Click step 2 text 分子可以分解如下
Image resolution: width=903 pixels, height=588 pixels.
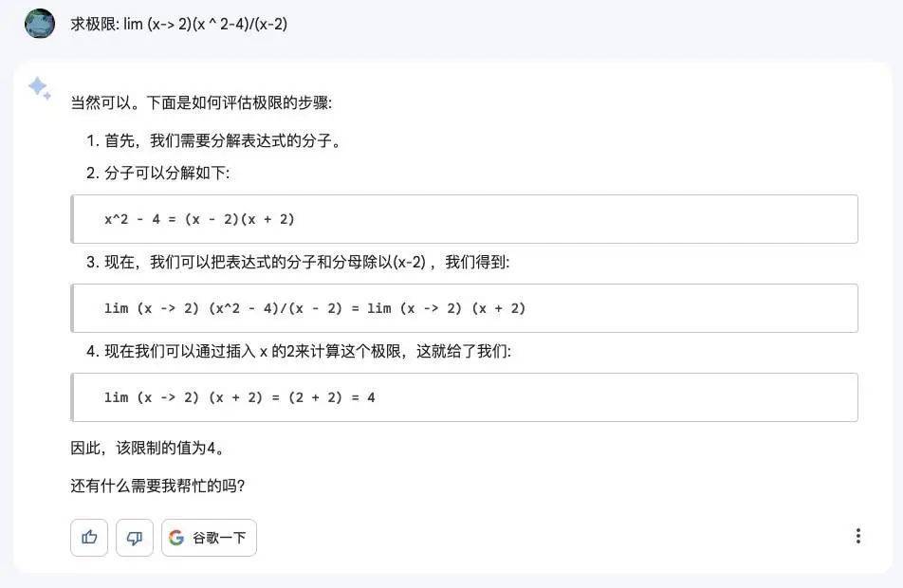click(x=167, y=174)
